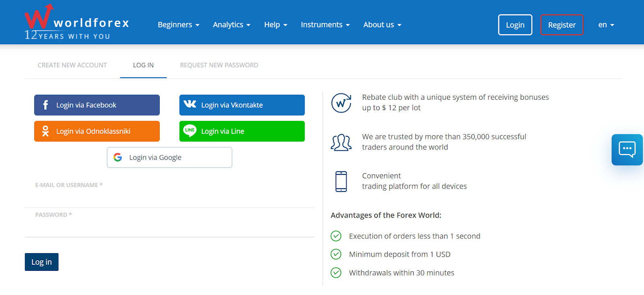Image resolution: width=644 pixels, height=295 pixels.
Task: Click 'Withdrawals within 30 minutes' text
Action: click(401, 273)
